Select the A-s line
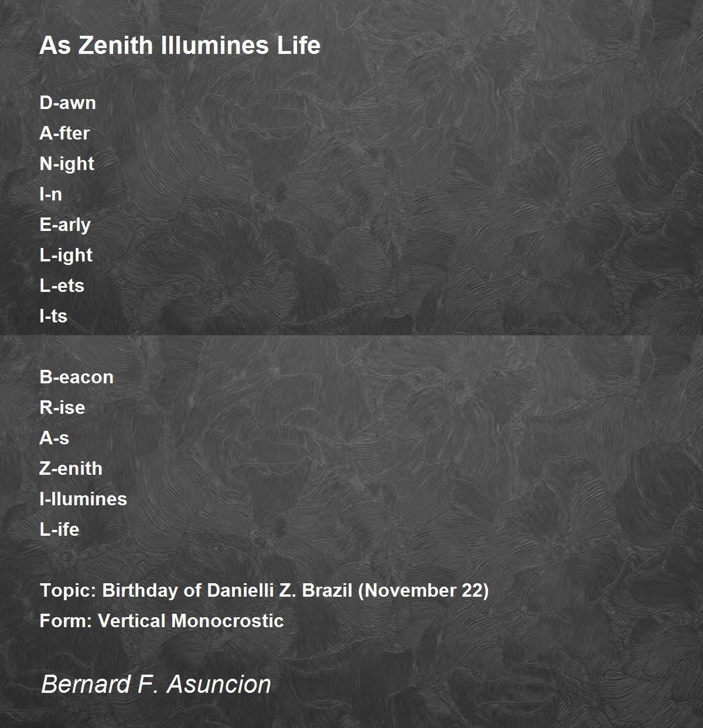Image resolution: width=703 pixels, height=728 pixels. tap(54, 438)
